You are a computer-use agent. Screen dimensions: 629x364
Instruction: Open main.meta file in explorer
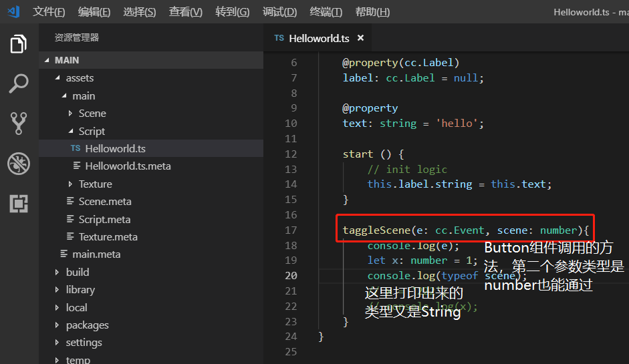[96, 254]
